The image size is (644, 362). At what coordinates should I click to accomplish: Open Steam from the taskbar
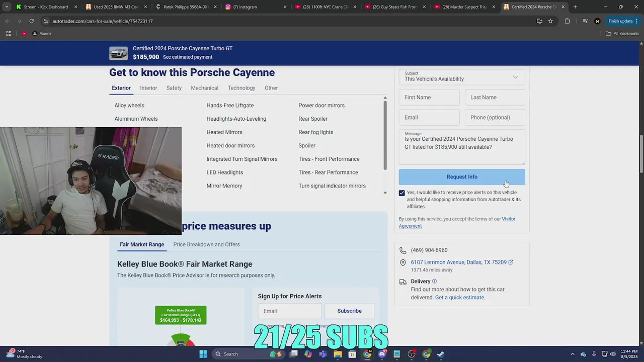(441, 354)
